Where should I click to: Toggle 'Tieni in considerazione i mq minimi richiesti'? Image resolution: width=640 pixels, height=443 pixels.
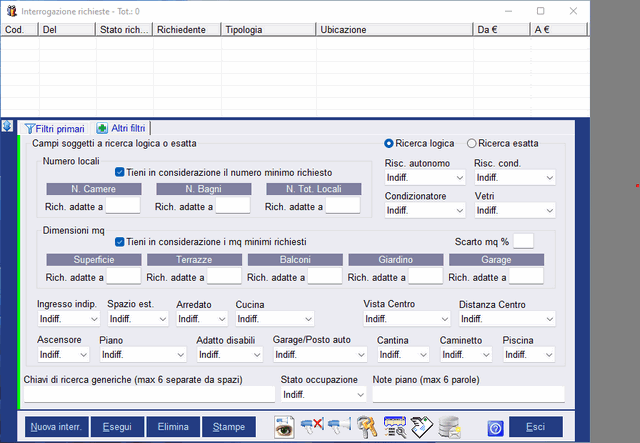tap(120, 241)
